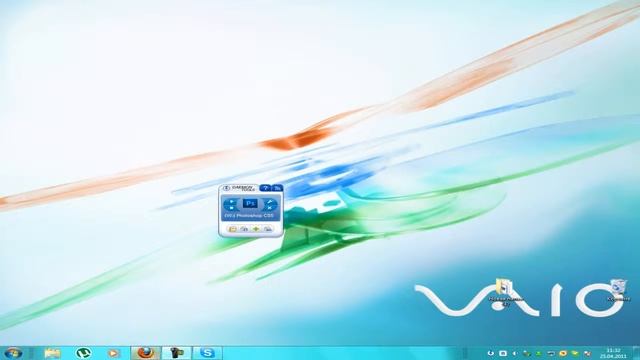Launch Windows Media Player from taskbar
Image resolution: width=640 pixels, height=360 pixels.
[x=114, y=353]
